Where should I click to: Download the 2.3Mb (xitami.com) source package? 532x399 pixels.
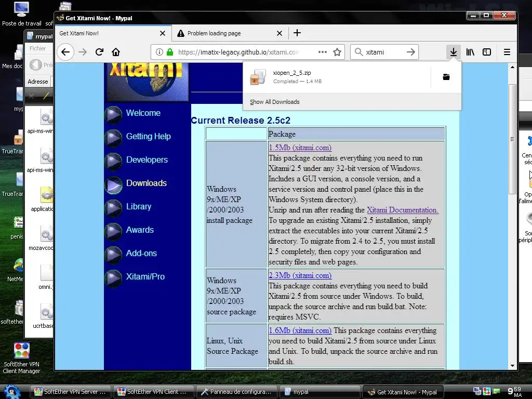point(300,275)
